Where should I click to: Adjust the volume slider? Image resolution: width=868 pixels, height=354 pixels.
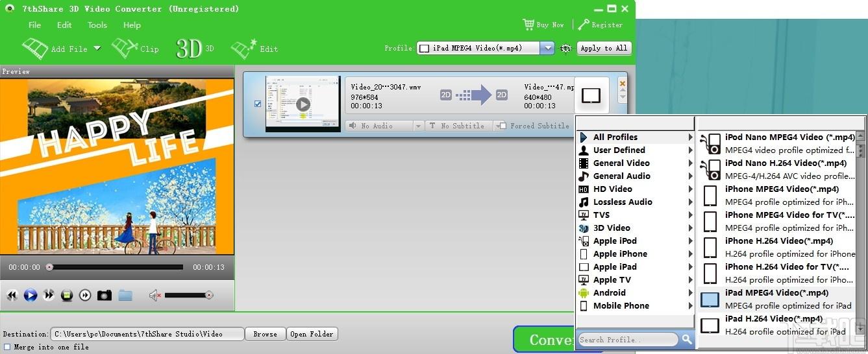point(188,296)
